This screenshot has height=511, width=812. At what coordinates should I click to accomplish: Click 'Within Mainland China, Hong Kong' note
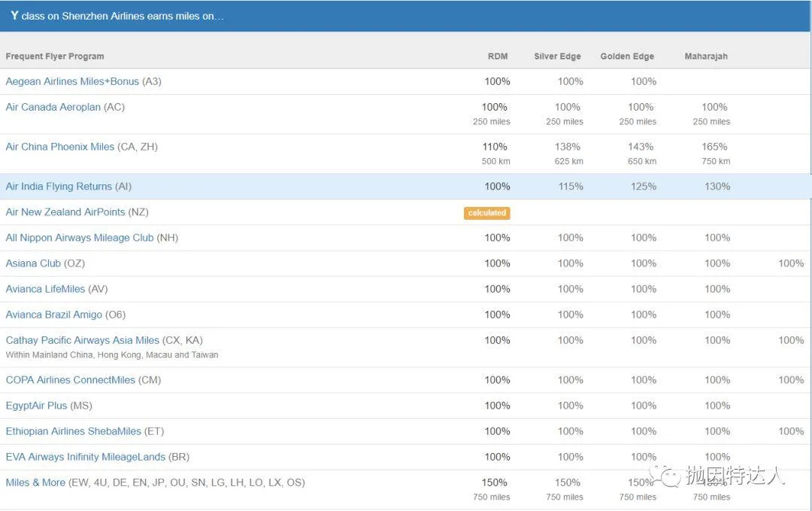click(x=112, y=355)
